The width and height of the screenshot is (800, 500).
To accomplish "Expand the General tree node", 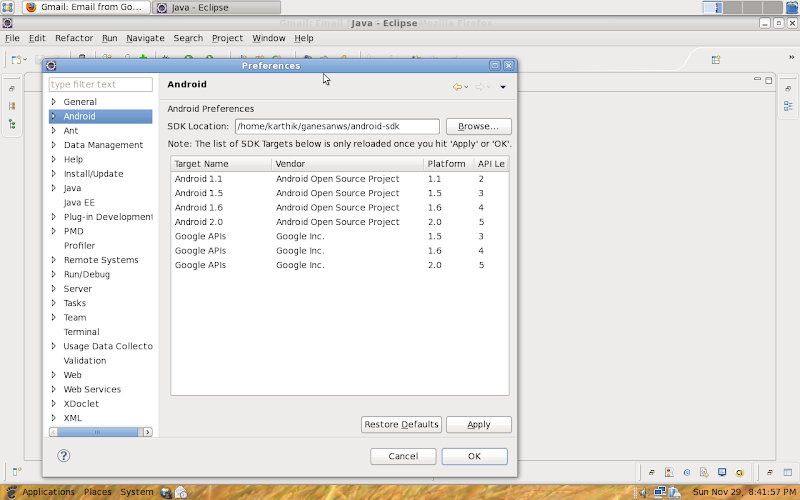I will (x=54, y=102).
